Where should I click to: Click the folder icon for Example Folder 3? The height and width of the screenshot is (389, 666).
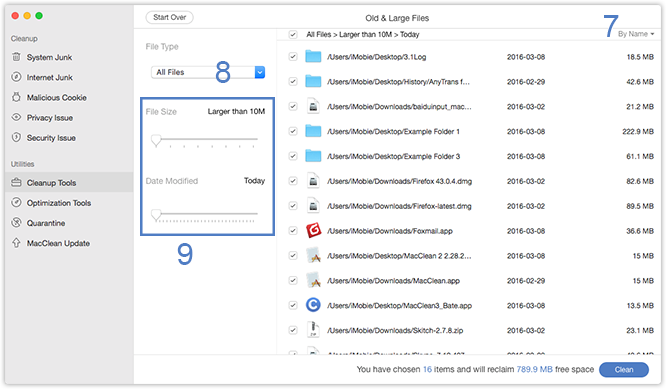[x=313, y=156]
